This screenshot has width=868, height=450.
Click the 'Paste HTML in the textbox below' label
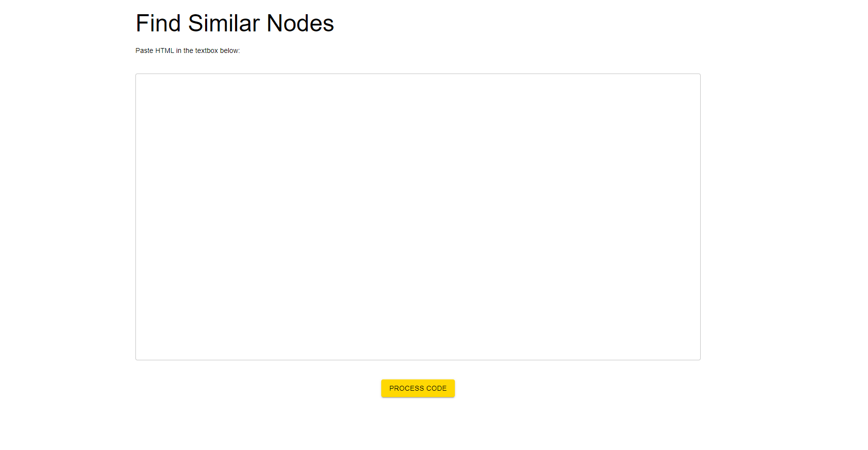click(x=188, y=50)
